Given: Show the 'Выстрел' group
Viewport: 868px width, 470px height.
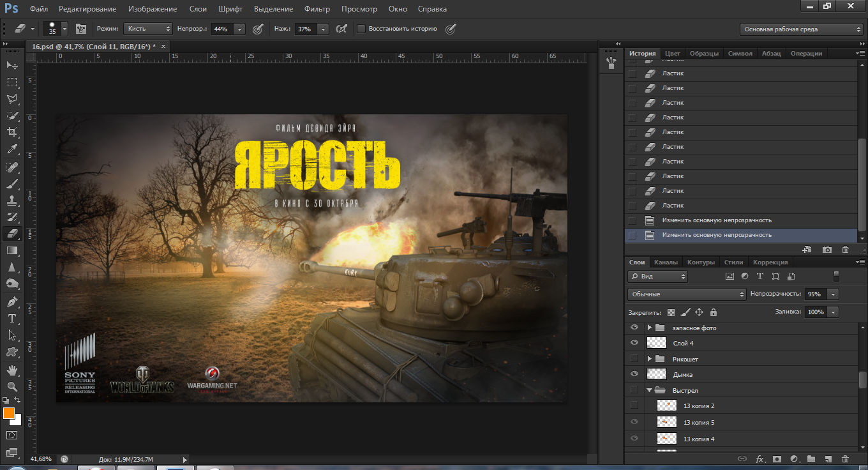Looking at the screenshot, I should coord(634,390).
